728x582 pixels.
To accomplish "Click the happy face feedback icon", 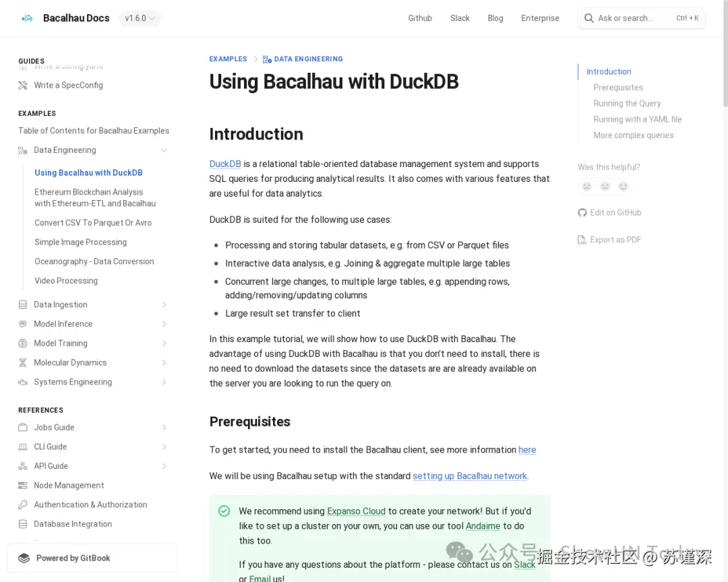I will (x=624, y=187).
